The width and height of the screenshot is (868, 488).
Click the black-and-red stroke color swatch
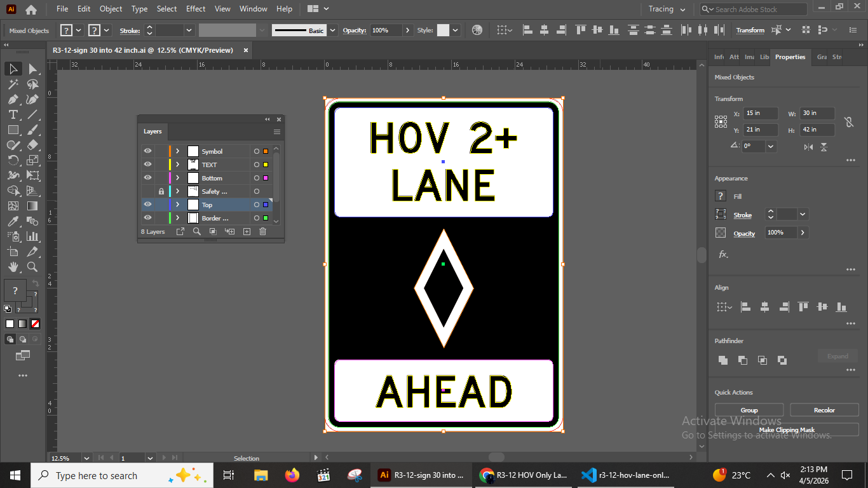coord(36,323)
